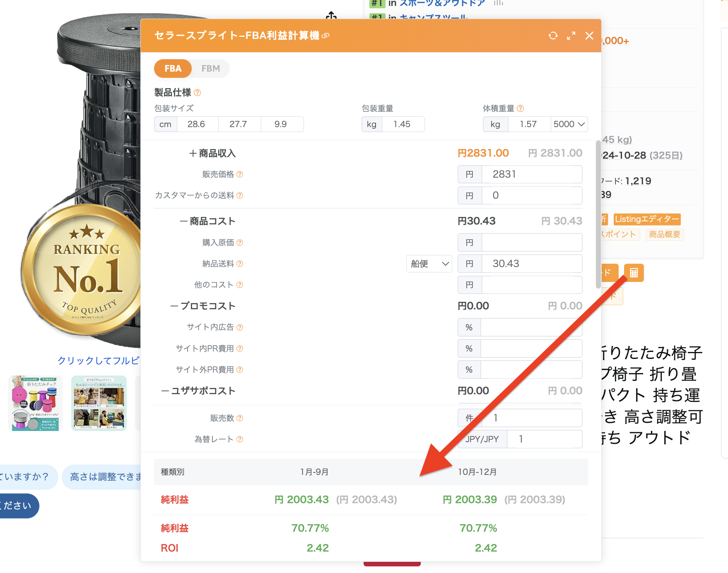Viewport: 728px width, 573px height.
Task: Click the link icon beside calculator title
Action: (x=326, y=36)
